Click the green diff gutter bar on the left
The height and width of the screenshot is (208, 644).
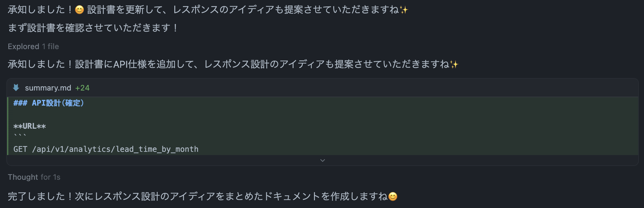point(8,125)
